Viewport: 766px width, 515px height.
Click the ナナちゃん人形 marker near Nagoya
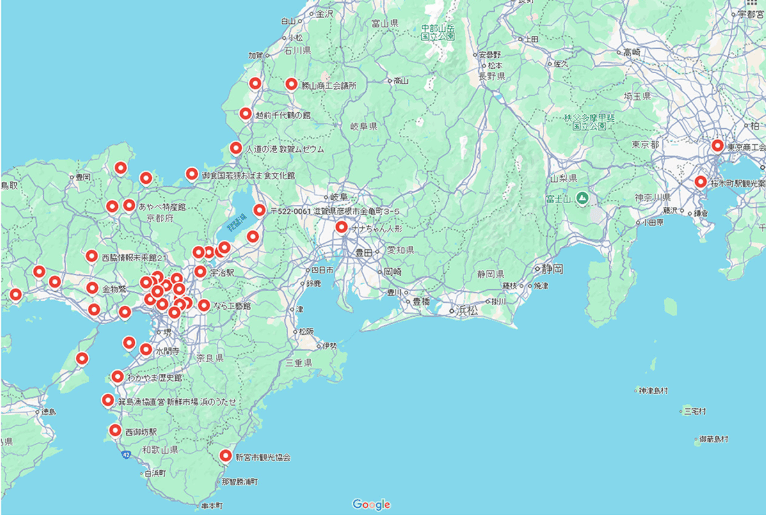pyautogui.click(x=341, y=227)
